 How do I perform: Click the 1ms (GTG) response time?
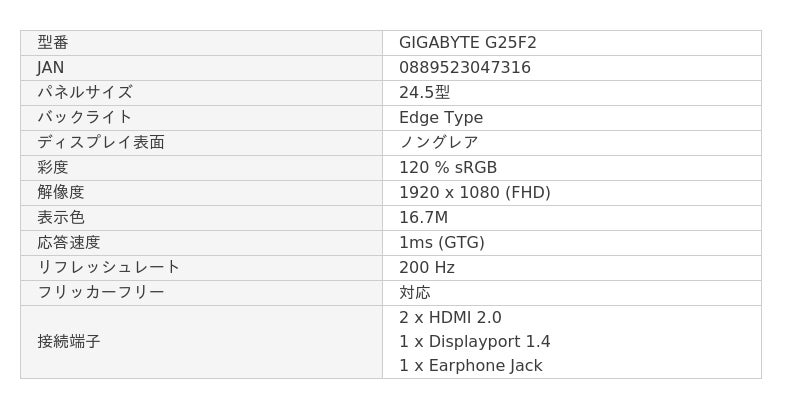coord(441,243)
